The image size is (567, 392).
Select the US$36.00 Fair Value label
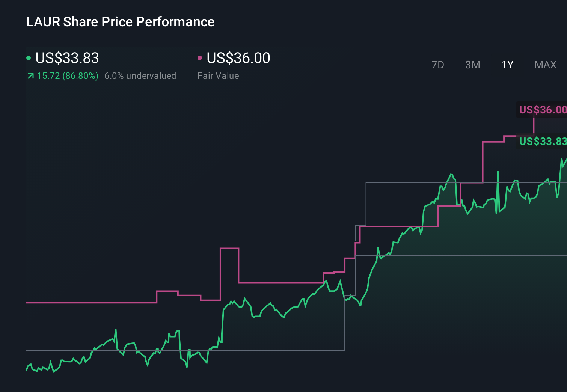tap(238, 58)
